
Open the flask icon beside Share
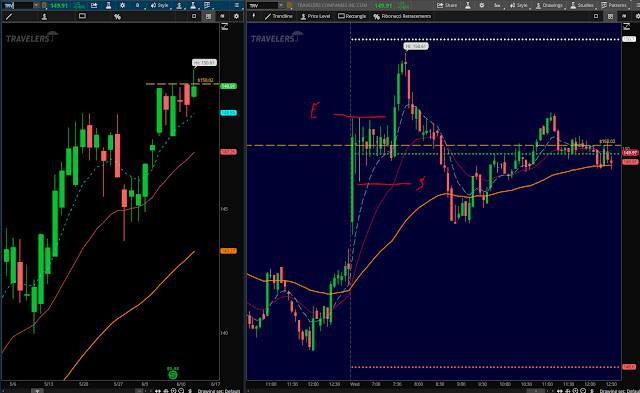click(x=468, y=5)
